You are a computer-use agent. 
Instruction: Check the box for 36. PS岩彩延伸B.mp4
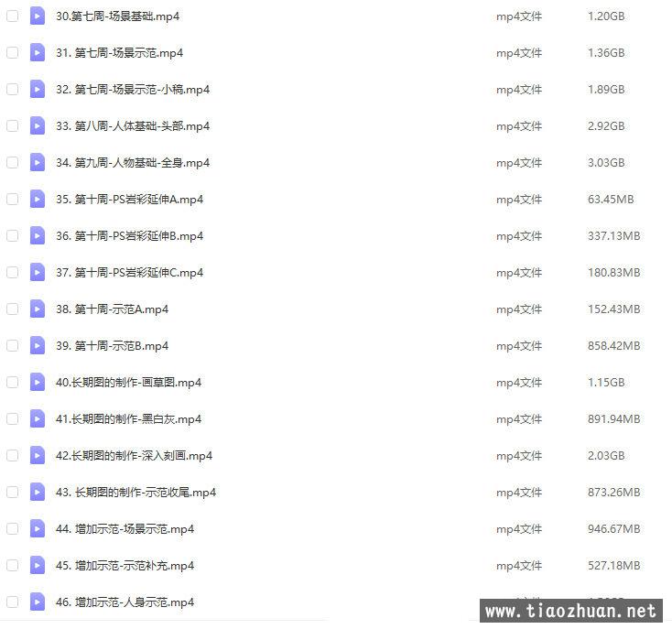(13, 235)
